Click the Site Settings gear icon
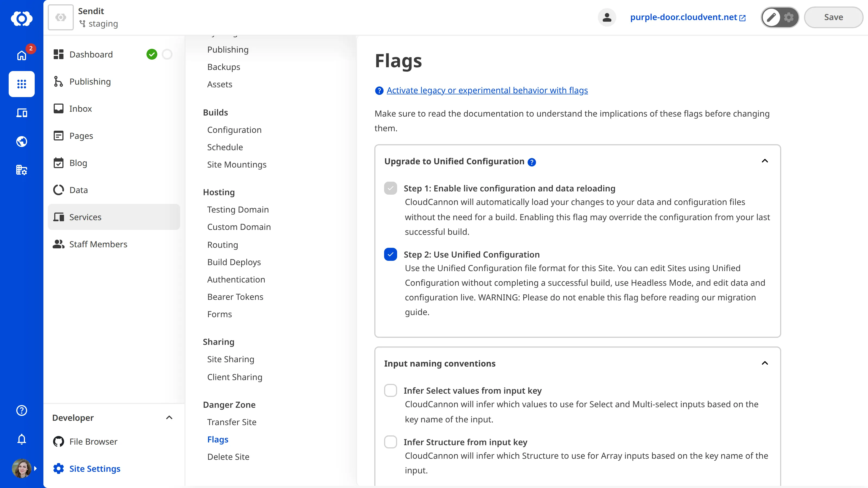Screen dimensions: 868x488 pyautogui.click(x=59, y=468)
